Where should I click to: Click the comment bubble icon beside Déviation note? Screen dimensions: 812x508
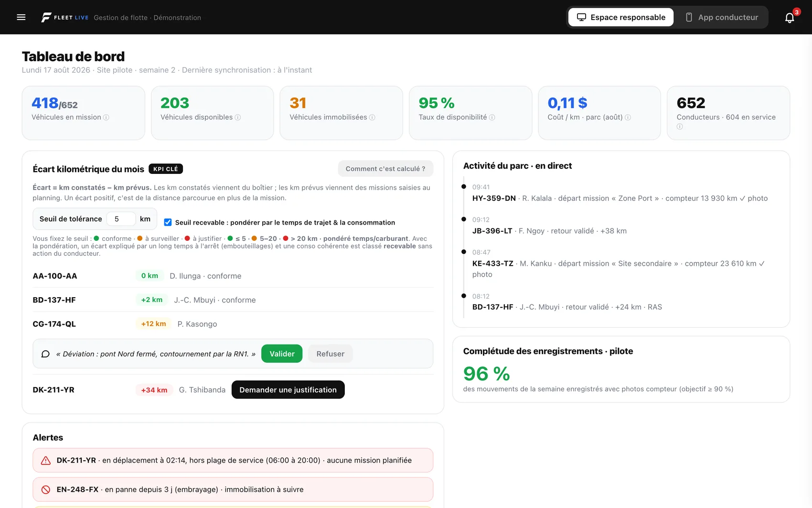pyautogui.click(x=45, y=354)
